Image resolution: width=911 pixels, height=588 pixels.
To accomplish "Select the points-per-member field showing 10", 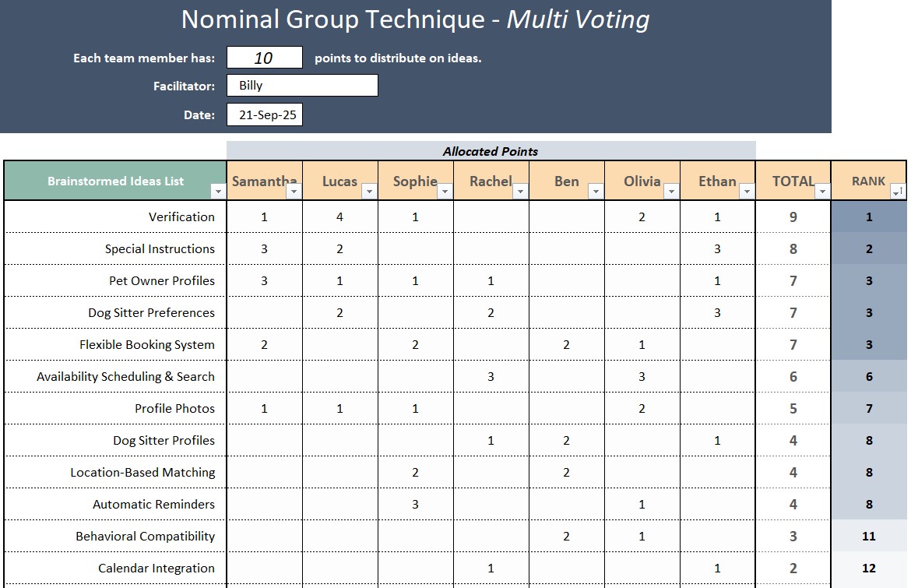I will click(x=264, y=58).
